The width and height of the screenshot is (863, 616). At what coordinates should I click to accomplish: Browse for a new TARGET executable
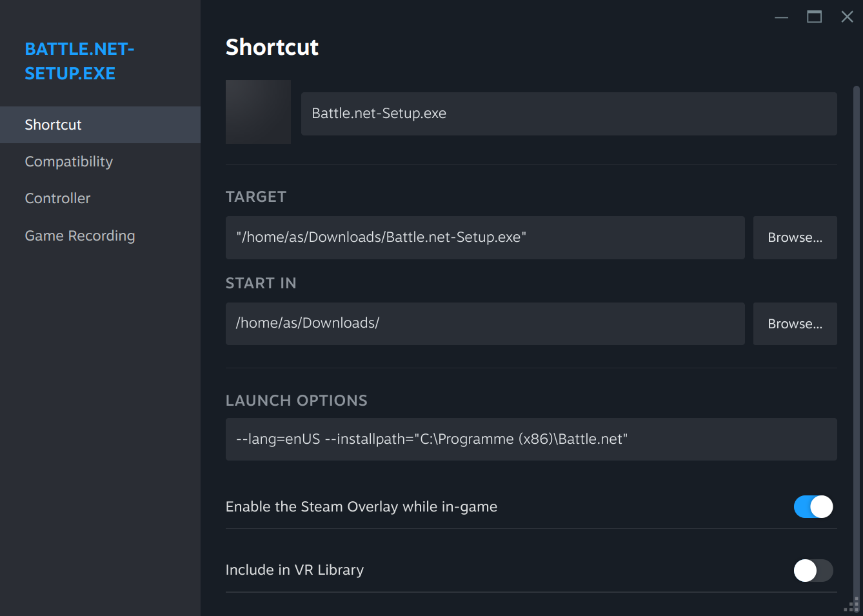pos(795,237)
